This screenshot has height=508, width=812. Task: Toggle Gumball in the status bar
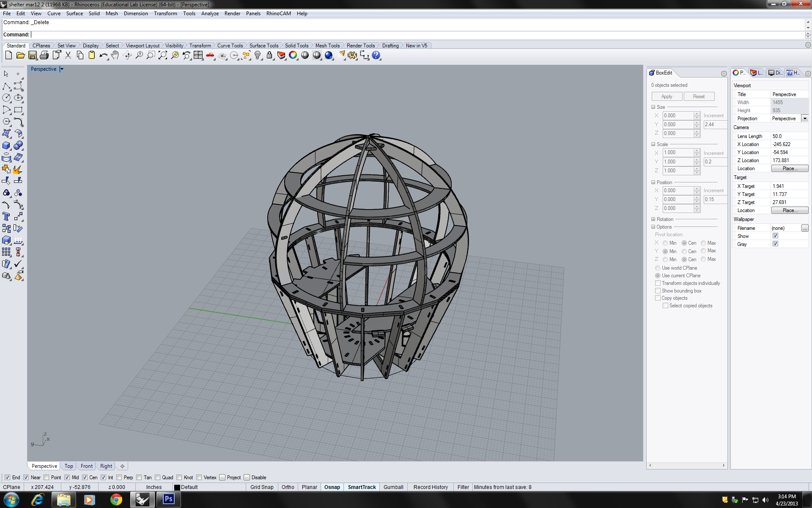(393, 487)
